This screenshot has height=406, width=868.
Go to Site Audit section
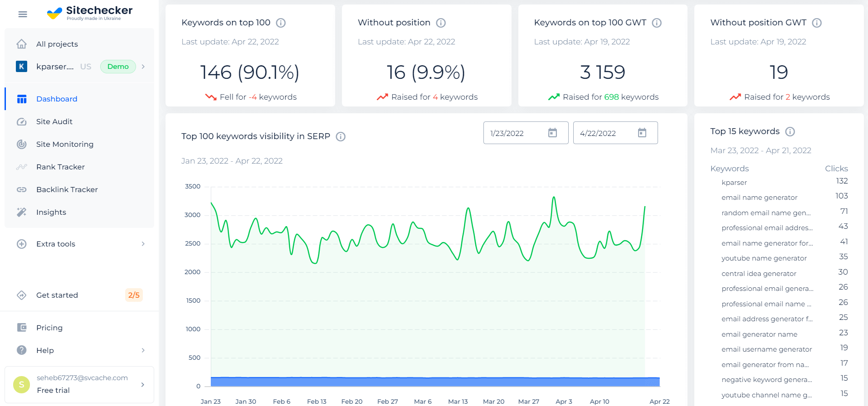pyautogui.click(x=79, y=121)
